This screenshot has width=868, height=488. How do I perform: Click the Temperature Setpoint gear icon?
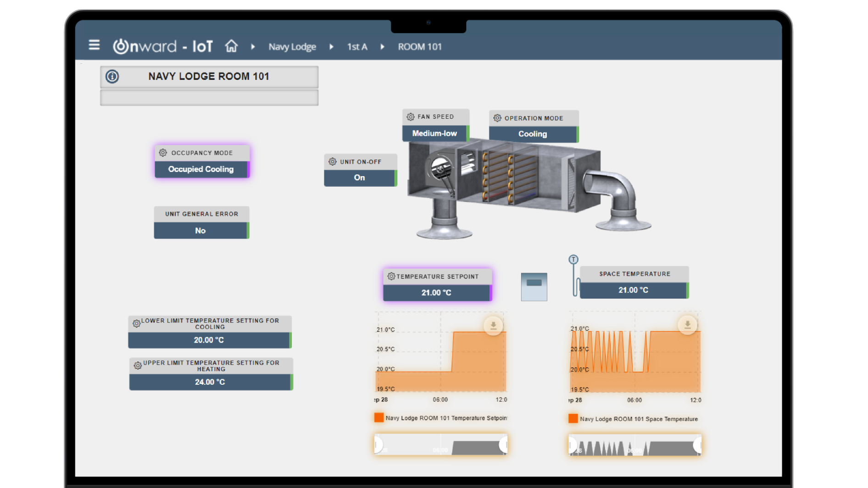(x=391, y=277)
